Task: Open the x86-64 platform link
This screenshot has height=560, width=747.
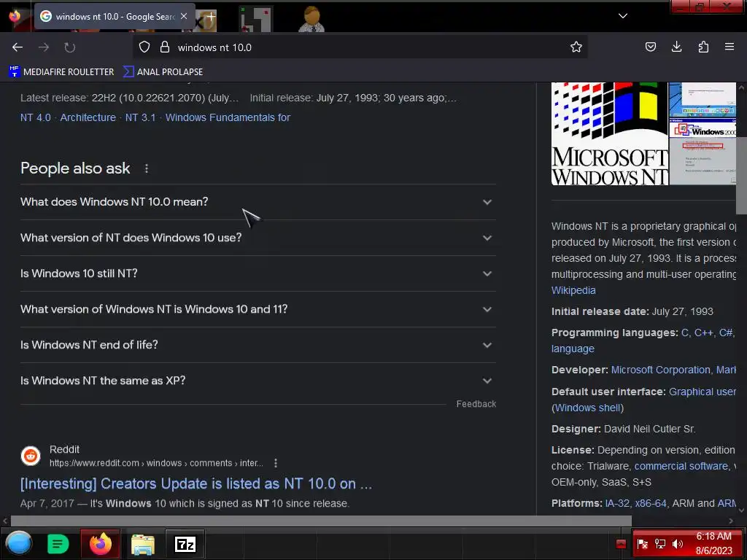Action: [650, 503]
